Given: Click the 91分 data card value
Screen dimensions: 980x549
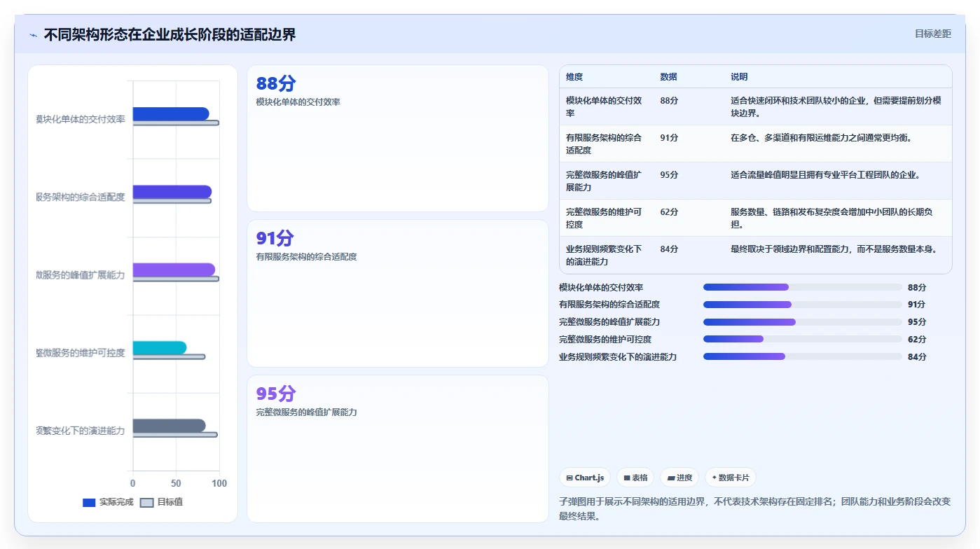Looking at the screenshot, I should [x=275, y=238].
